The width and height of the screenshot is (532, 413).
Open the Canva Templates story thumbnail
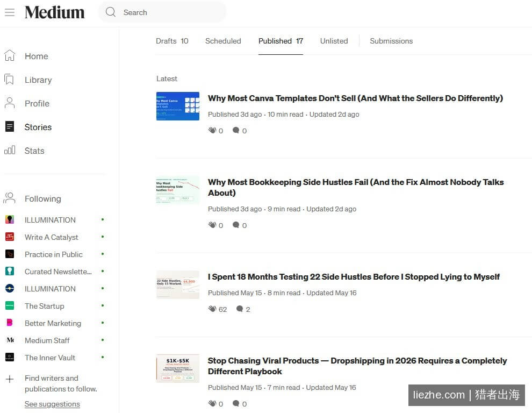coord(178,106)
